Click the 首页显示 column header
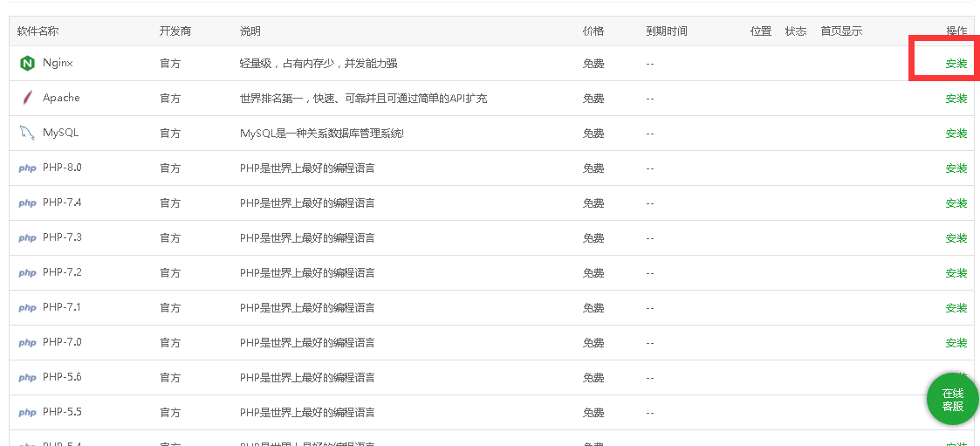The image size is (980, 446). coord(841,31)
